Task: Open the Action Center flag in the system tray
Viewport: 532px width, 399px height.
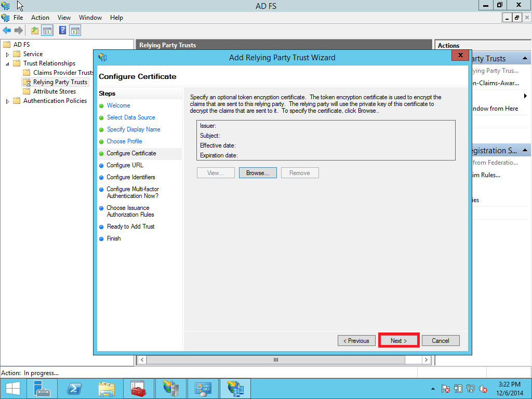Action: coord(445,389)
